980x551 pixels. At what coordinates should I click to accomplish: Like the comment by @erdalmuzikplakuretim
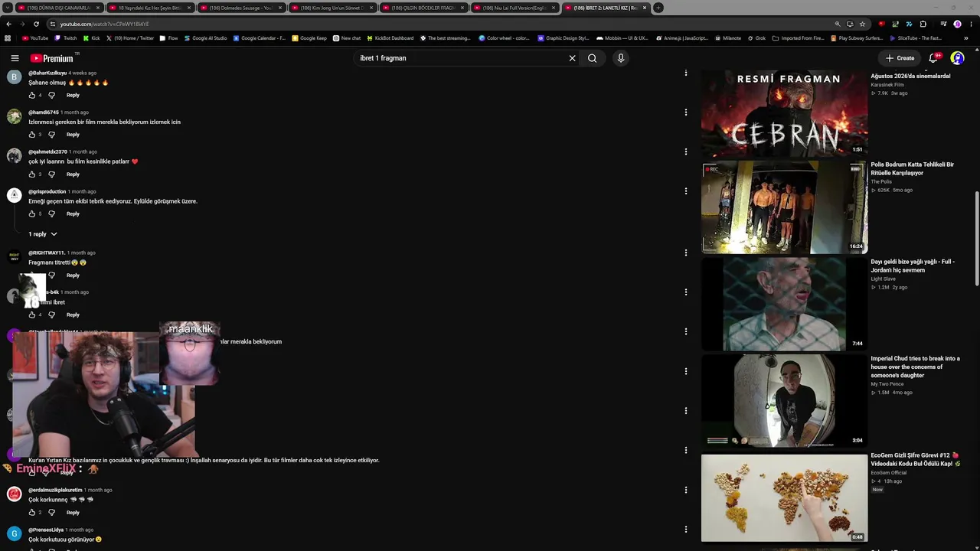(32, 512)
